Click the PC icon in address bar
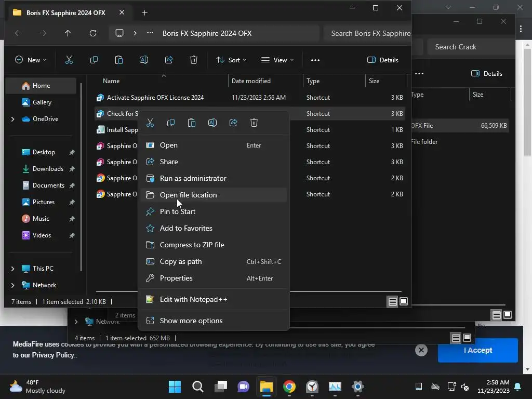 pos(119,33)
